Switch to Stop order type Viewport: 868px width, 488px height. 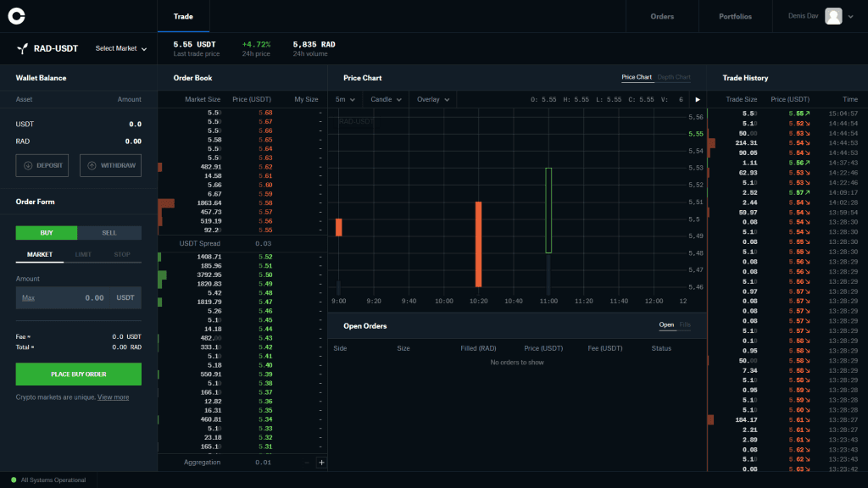(x=122, y=254)
